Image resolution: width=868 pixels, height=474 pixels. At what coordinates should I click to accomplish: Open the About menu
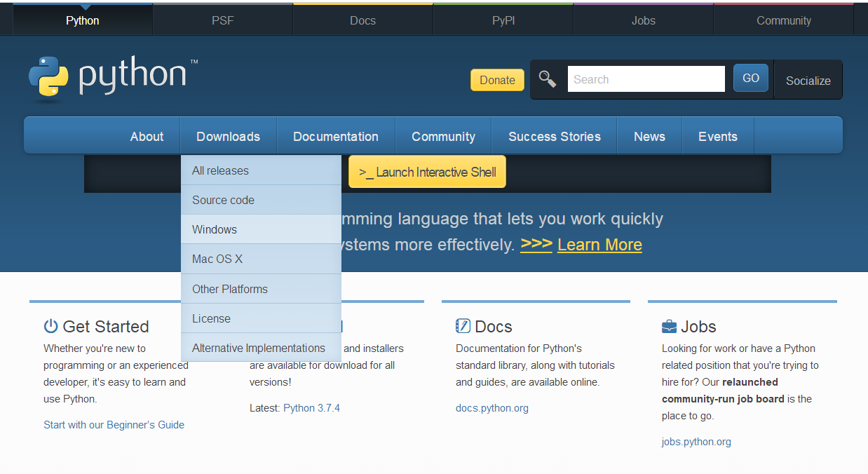147,137
